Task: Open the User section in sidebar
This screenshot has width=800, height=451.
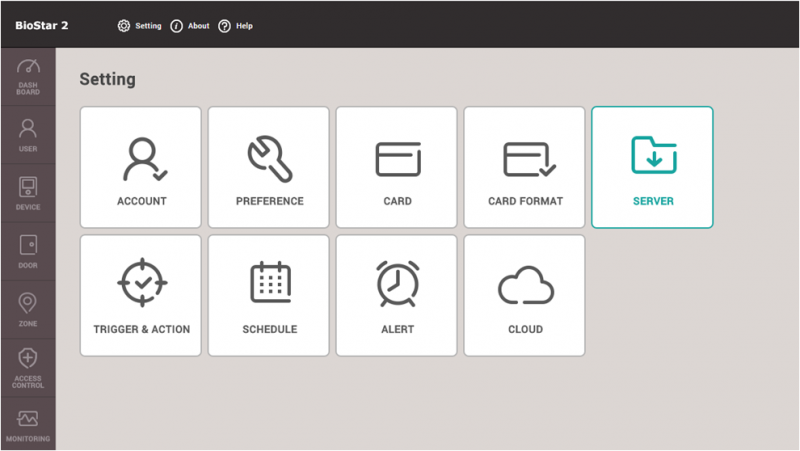Action: (28, 134)
